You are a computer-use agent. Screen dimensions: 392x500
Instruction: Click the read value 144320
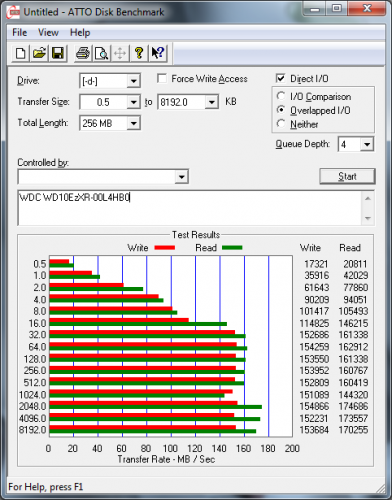point(353,395)
